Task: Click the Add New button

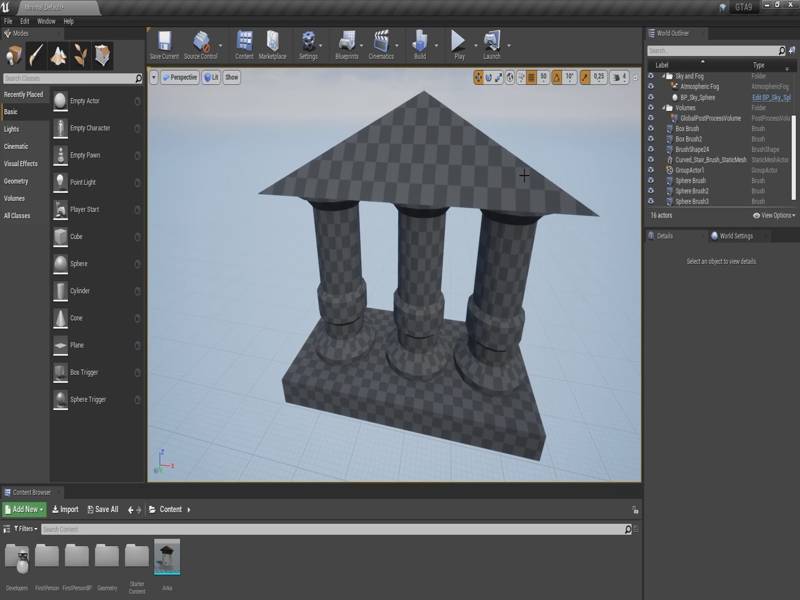Action: point(24,509)
